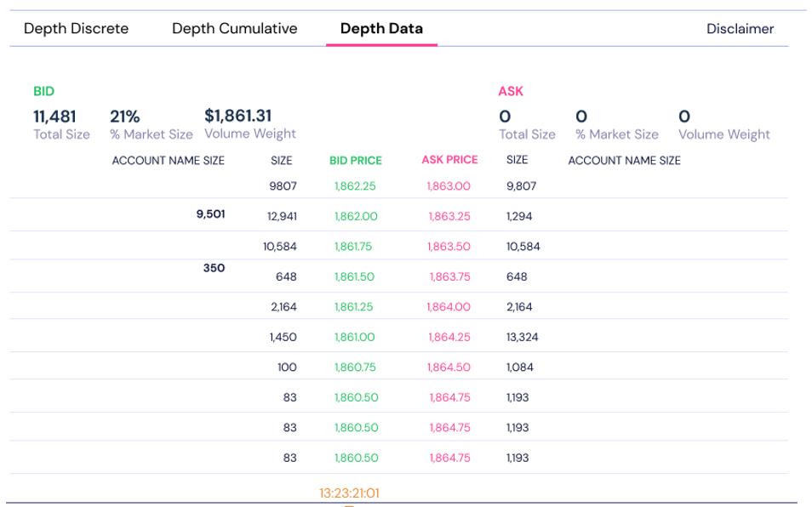This screenshot has height=507, width=812.
Task: Click the bold account size 350
Action: coord(214,268)
